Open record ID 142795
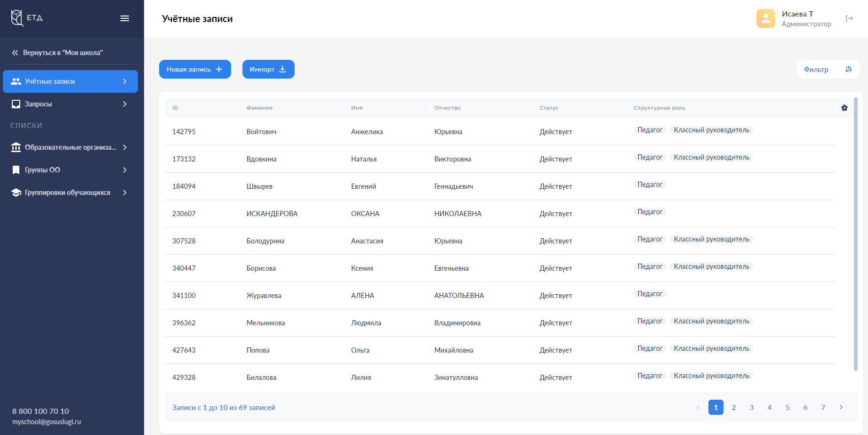 pyautogui.click(x=184, y=132)
